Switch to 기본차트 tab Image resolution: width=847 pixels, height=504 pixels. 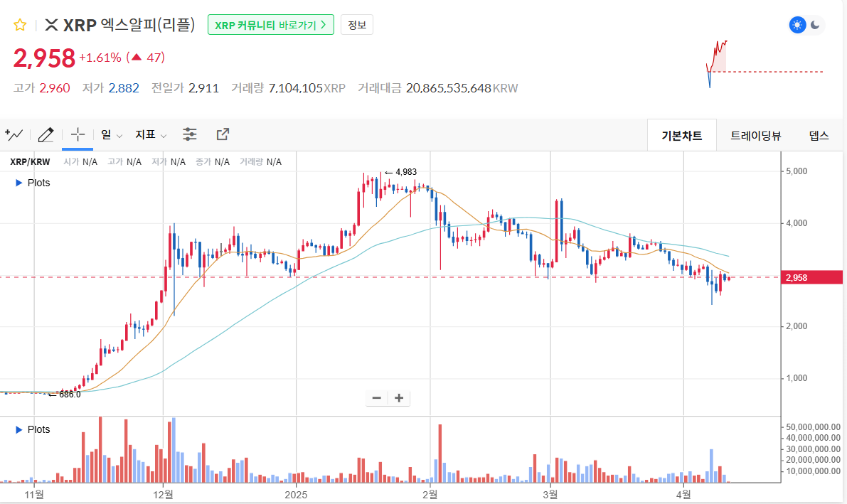pyautogui.click(x=682, y=136)
